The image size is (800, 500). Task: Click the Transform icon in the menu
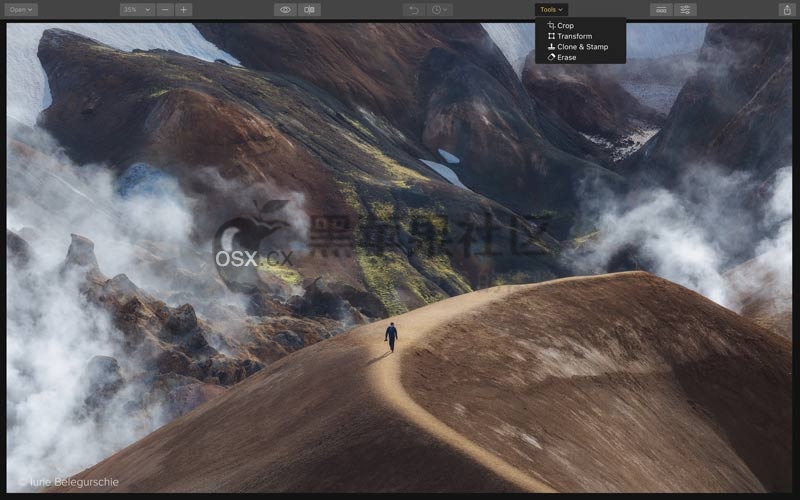click(x=551, y=36)
